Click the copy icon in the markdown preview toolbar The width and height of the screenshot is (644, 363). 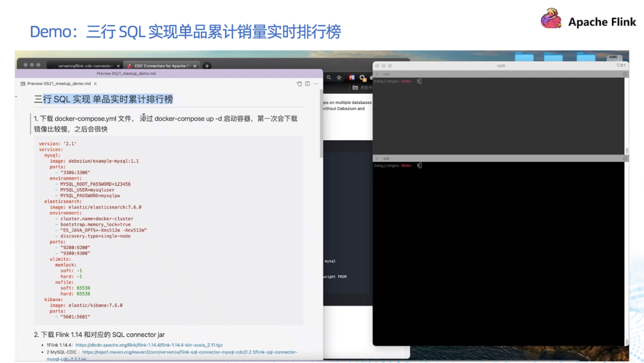pos(299,84)
